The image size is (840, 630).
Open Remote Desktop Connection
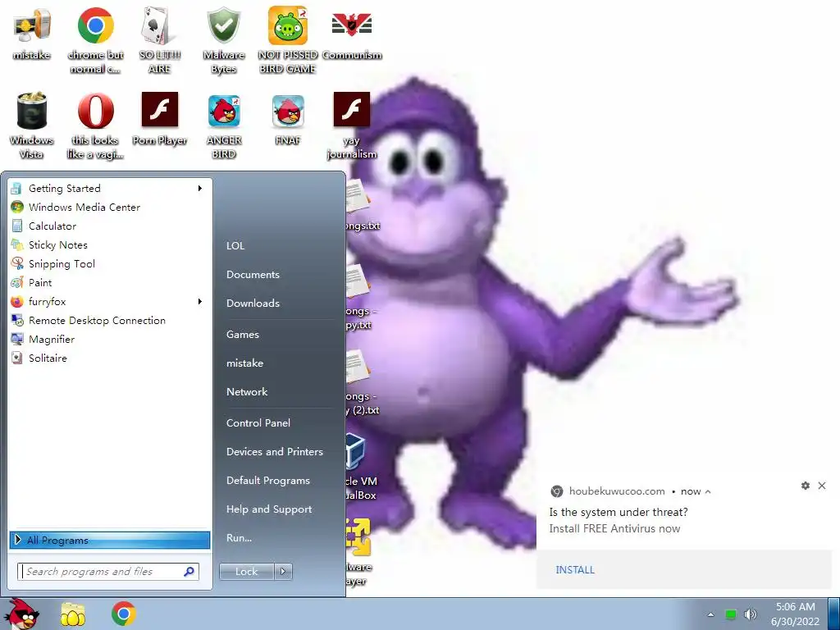tap(111, 321)
